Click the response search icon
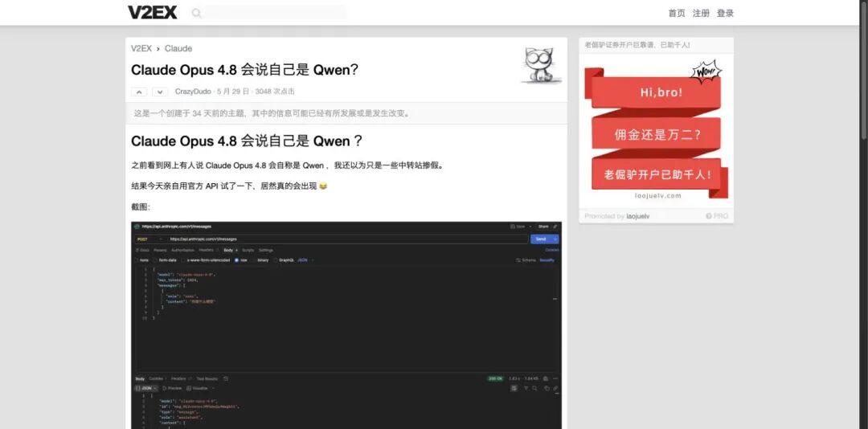 534,388
